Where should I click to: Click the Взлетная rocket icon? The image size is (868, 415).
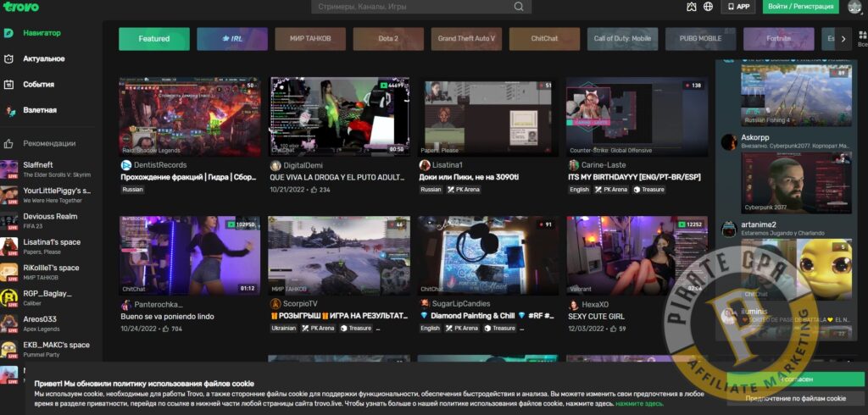8,110
